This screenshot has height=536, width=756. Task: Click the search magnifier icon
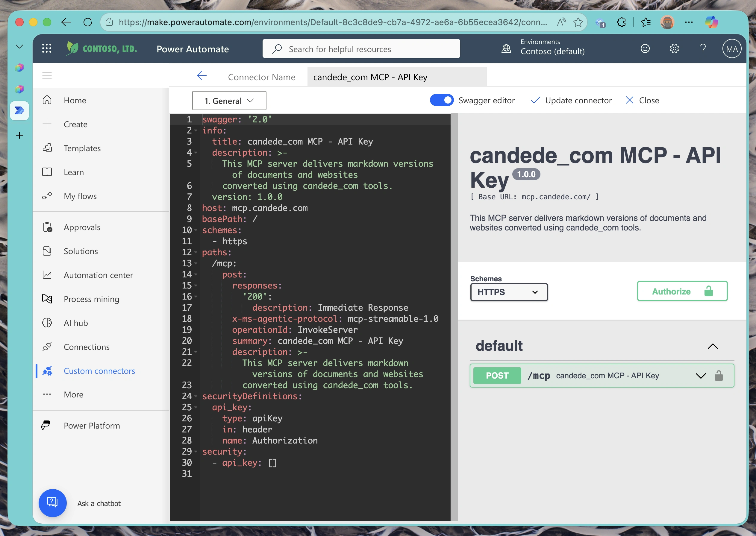[x=277, y=49]
